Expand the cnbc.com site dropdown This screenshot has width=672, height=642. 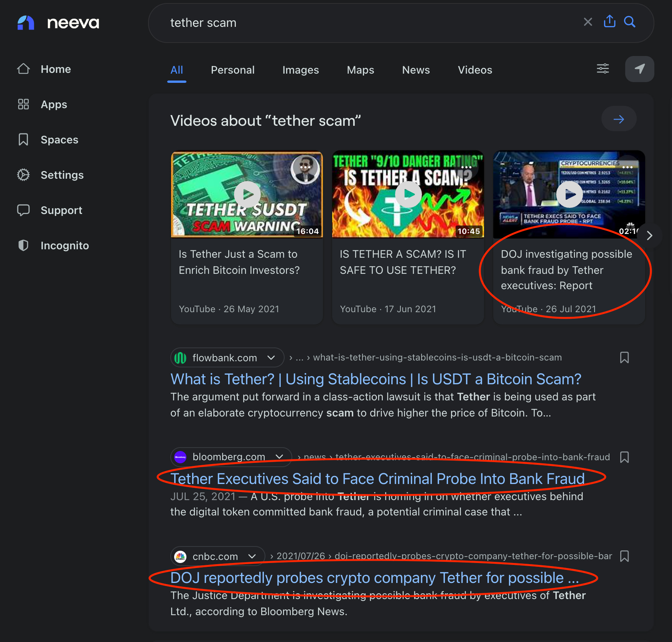tap(252, 556)
